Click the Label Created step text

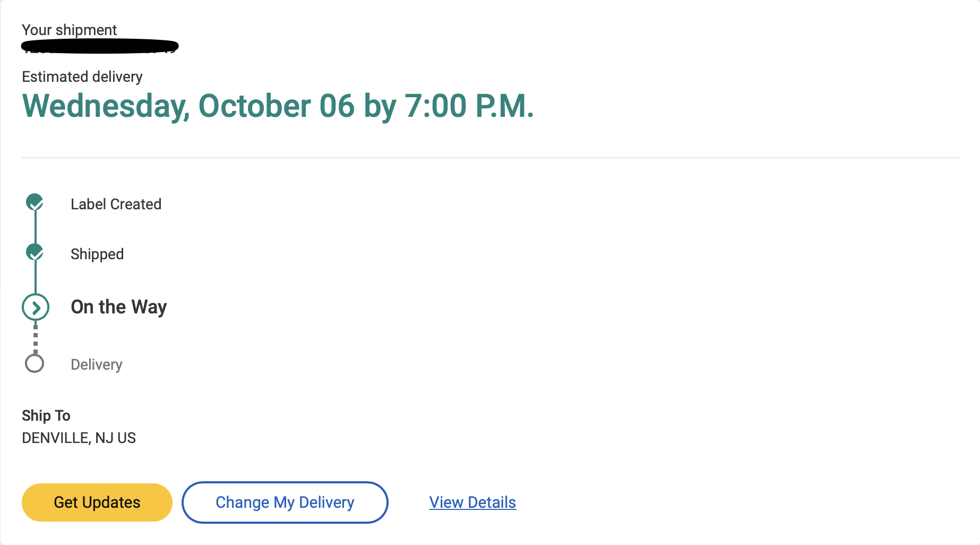point(116,205)
